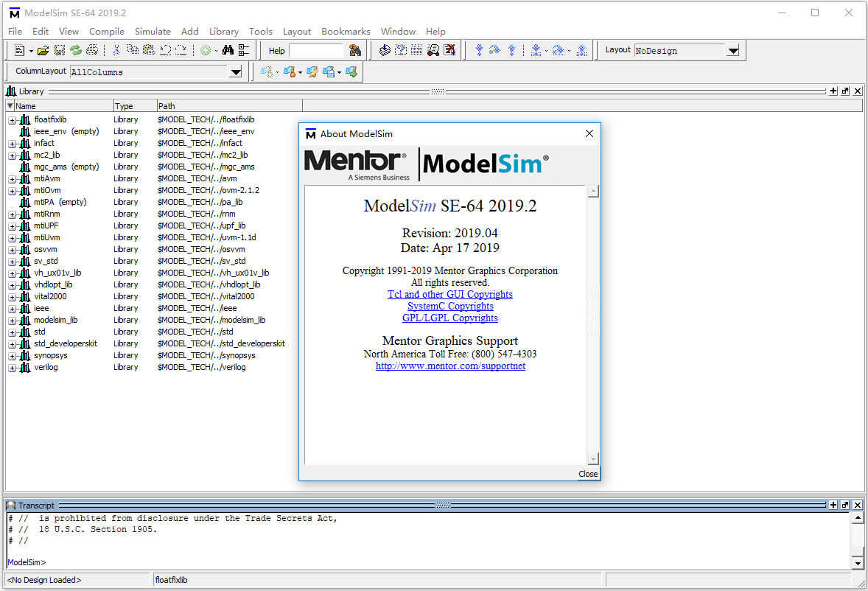868x591 pixels.
Task: Open the mentor.com supportnet hyperlink
Action: pos(449,366)
